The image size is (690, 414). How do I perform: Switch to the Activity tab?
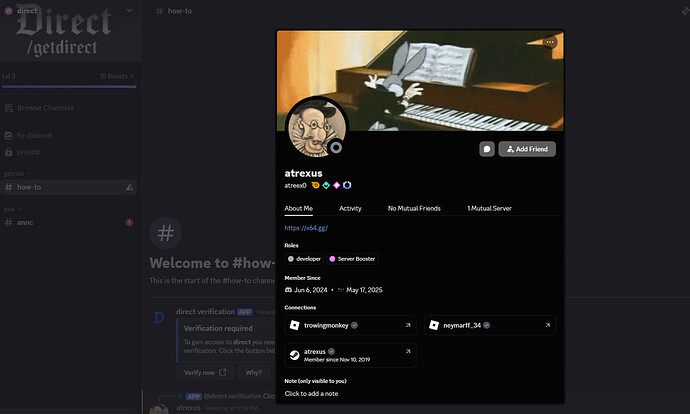[350, 208]
